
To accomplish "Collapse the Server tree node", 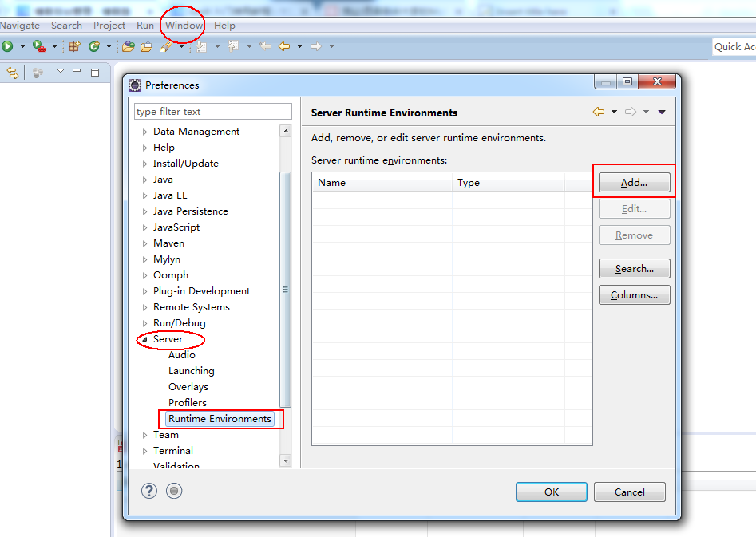I will tap(144, 339).
